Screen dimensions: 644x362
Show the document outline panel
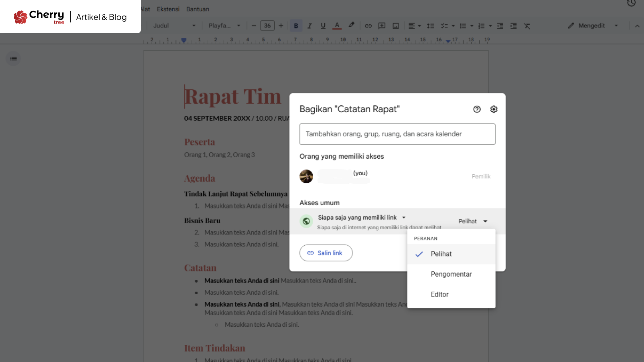click(x=13, y=59)
